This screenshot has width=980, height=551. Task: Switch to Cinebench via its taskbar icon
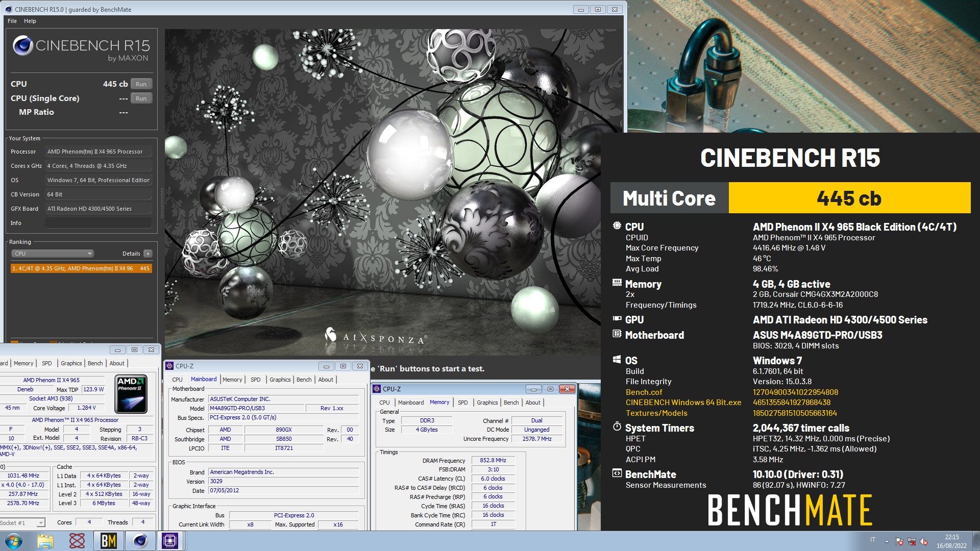tap(140, 541)
